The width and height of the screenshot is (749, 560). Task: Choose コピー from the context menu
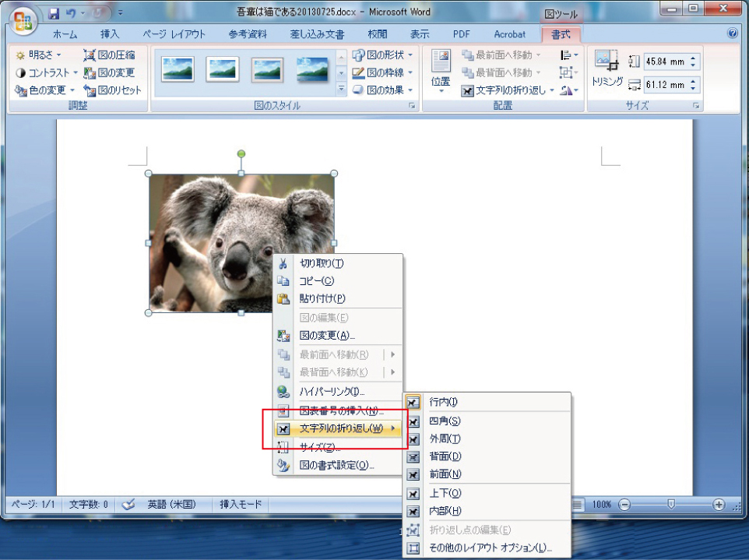click(x=338, y=281)
